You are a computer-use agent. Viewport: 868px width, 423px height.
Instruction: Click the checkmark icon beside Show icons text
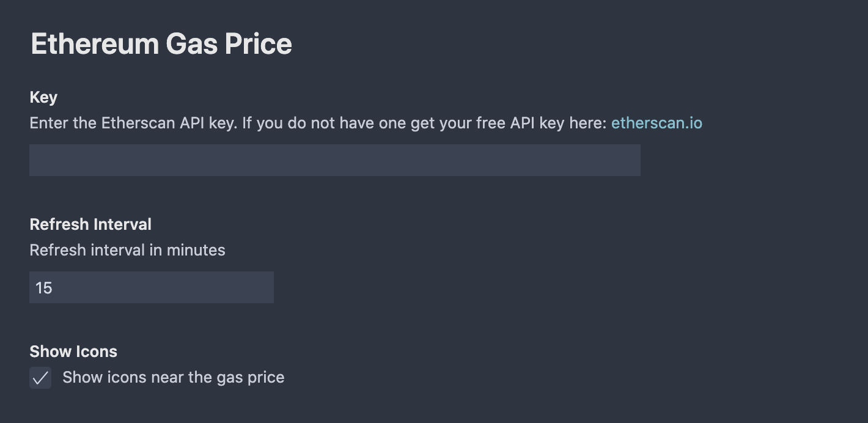click(40, 378)
